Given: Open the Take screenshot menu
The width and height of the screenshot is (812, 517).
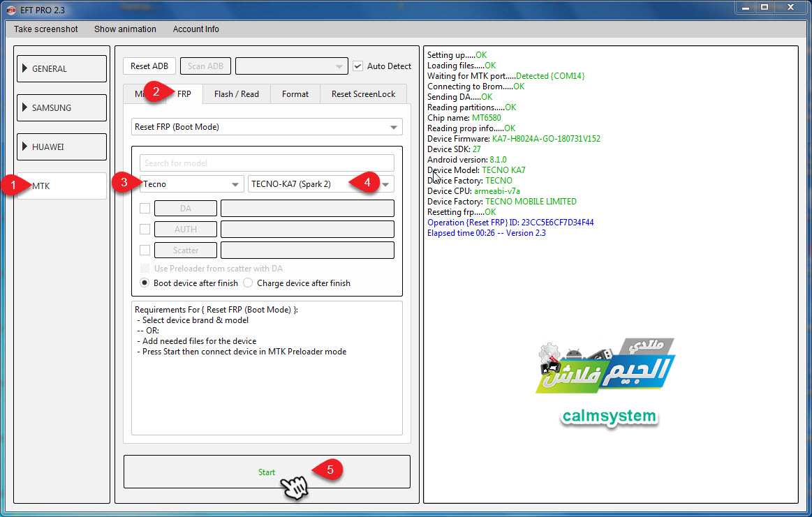Looking at the screenshot, I should click(x=45, y=29).
